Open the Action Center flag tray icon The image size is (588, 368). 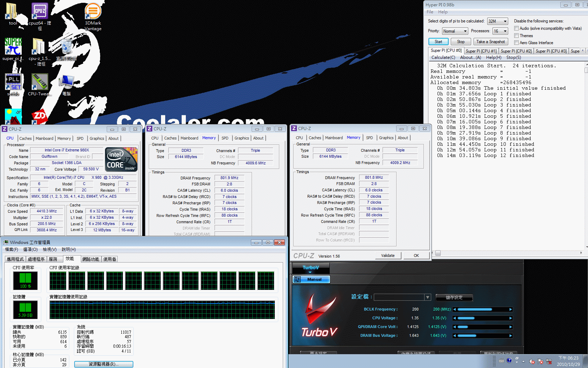[540, 361]
